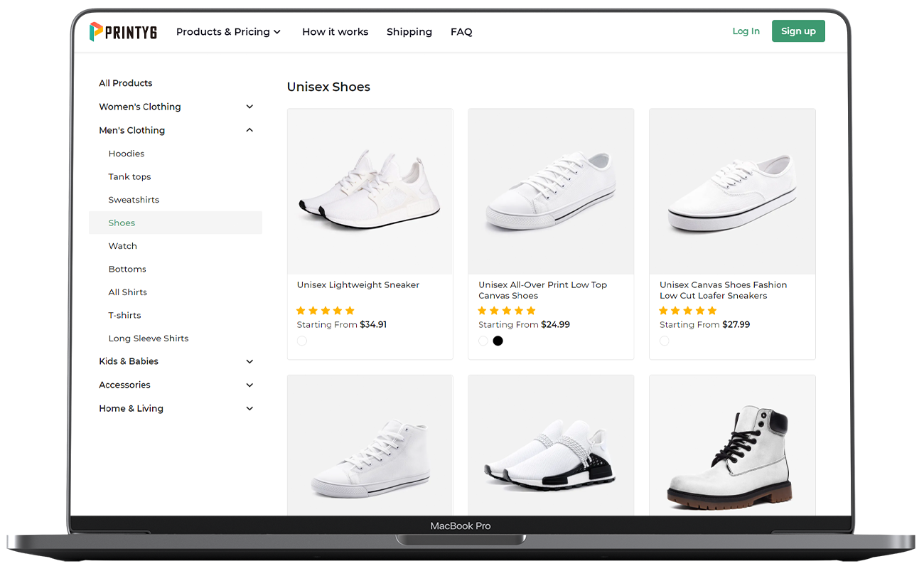Select Tank tops subcategory

[x=129, y=176]
